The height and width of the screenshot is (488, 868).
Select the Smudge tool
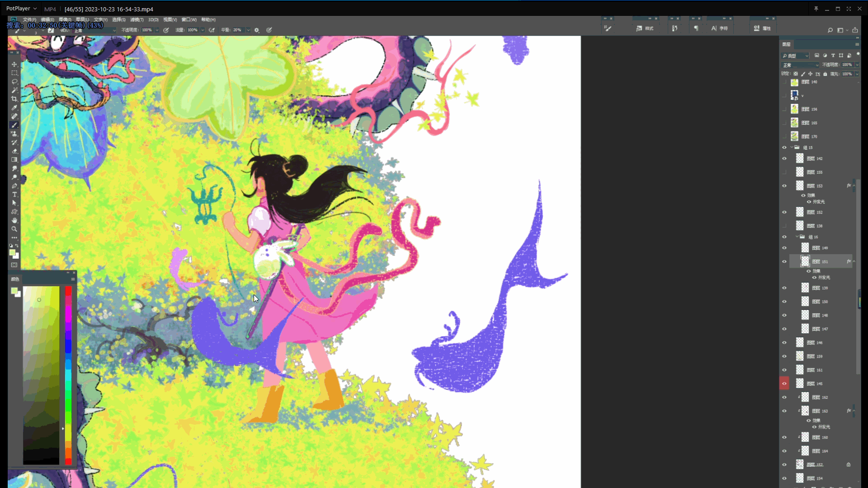(14, 168)
